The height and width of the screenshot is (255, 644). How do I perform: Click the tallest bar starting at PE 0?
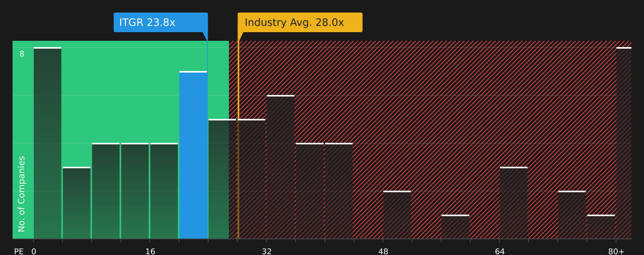48,143
